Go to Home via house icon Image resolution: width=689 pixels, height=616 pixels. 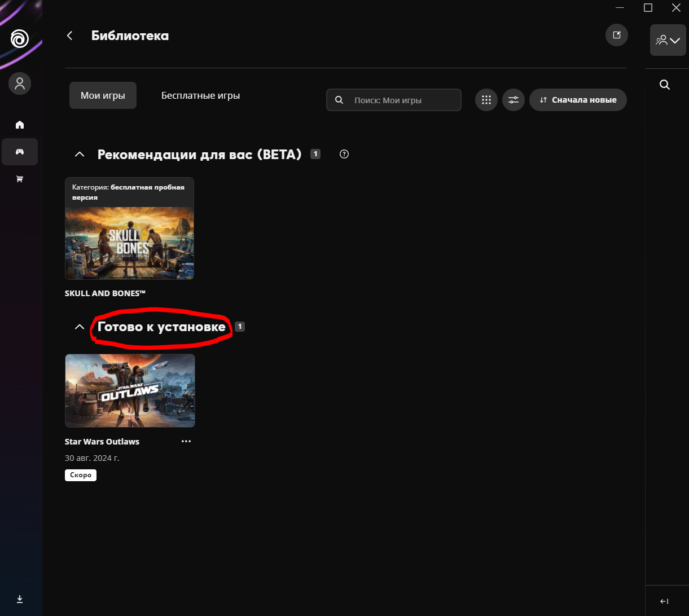(x=20, y=125)
